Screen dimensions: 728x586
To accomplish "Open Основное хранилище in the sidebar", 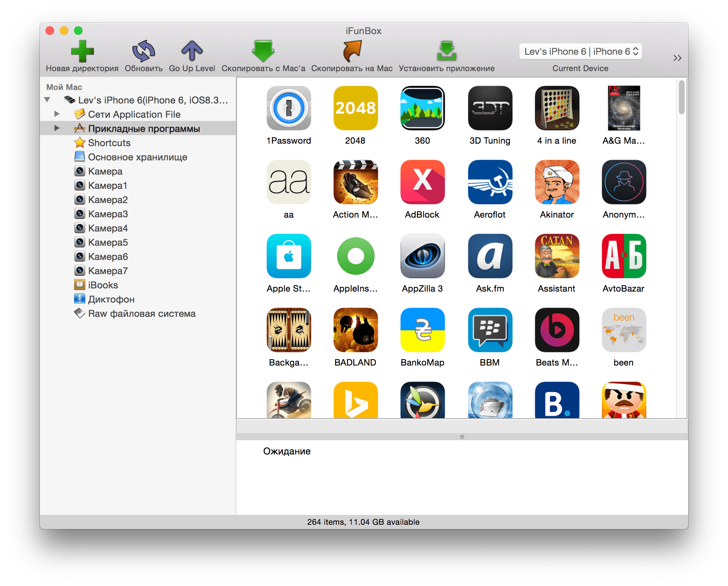I will 137,157.
